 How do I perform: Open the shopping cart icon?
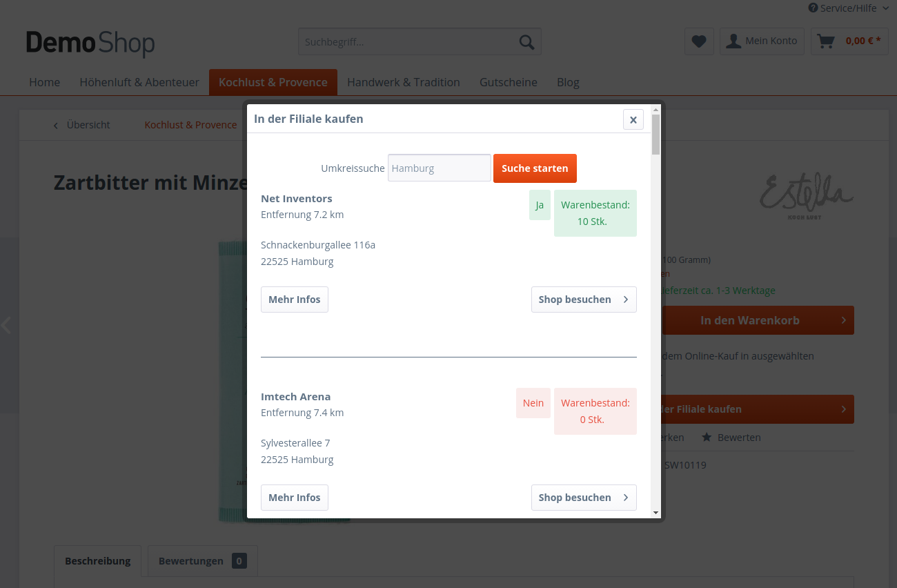point(826,41)
